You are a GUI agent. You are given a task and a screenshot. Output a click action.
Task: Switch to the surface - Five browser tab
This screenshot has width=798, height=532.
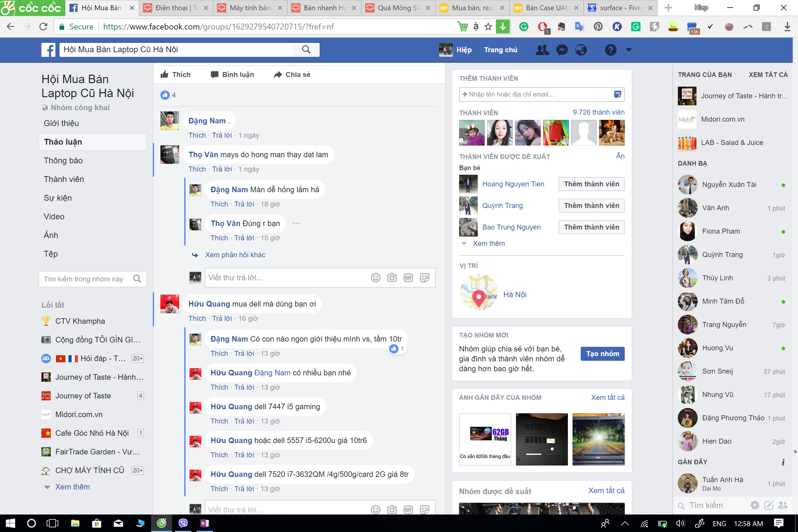(x=620, y=8)
